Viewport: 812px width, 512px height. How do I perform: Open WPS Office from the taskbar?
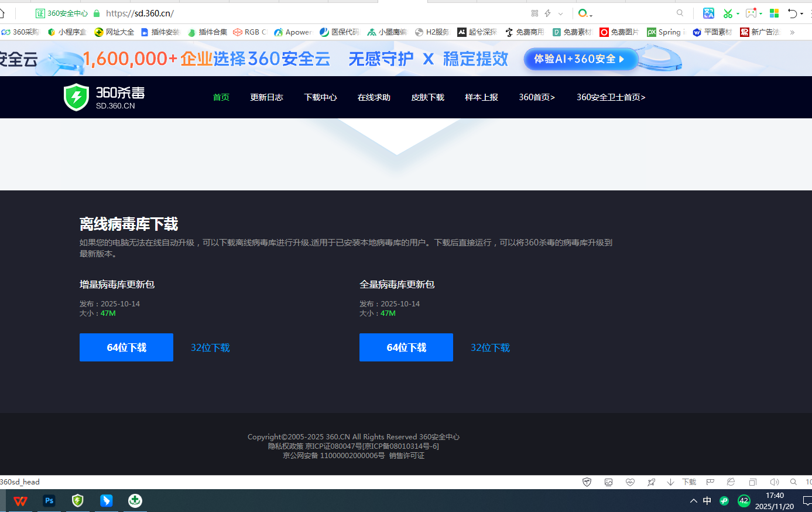(x=20, y=501)
